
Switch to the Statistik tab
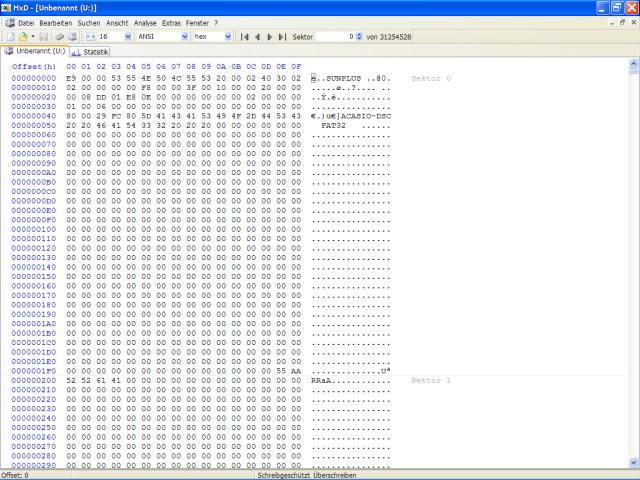point(90,52)
